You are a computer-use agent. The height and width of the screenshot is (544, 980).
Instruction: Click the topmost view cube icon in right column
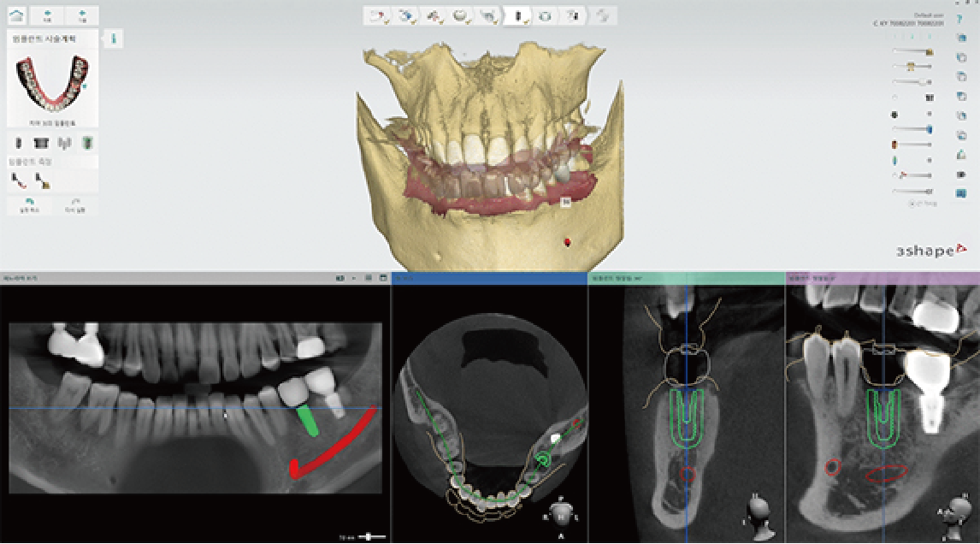[x=961, y=38]
